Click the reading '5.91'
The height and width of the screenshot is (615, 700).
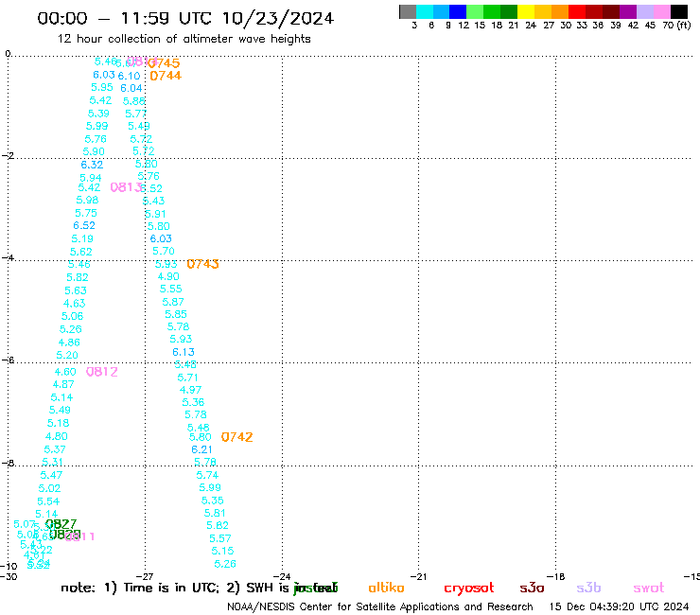pyautogui.click(x=156, y=214)
